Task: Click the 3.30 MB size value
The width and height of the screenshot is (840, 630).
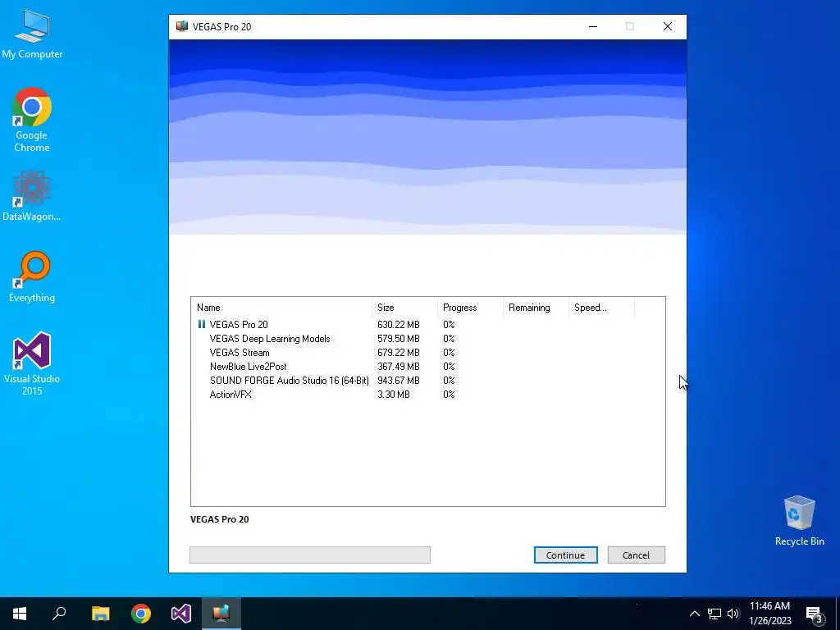Action: 394,395
